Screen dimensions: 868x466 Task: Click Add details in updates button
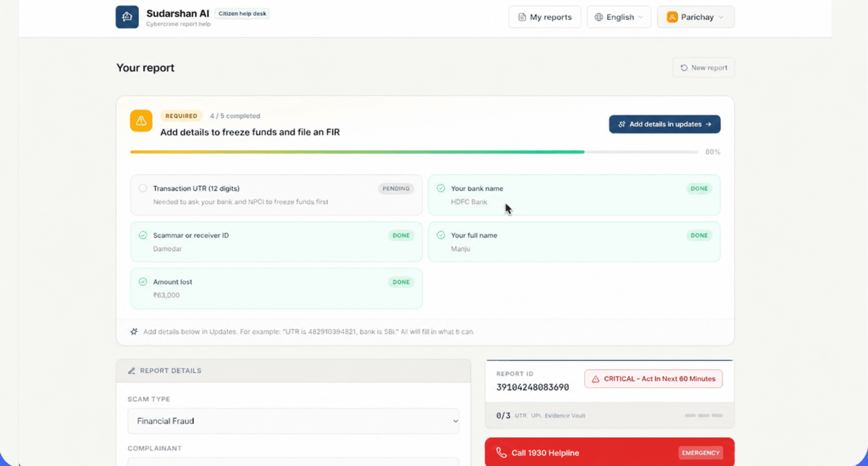[665, 124]
